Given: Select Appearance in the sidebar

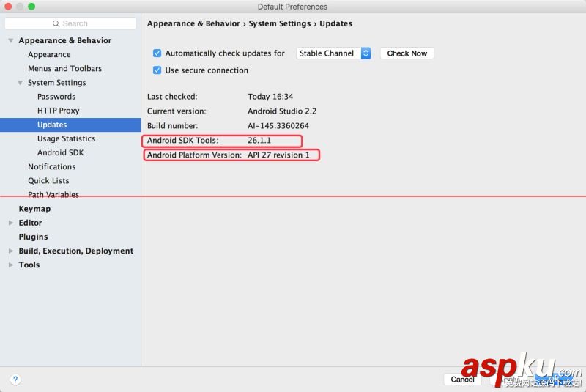Looking at the screenshot, I should point(49,54).
